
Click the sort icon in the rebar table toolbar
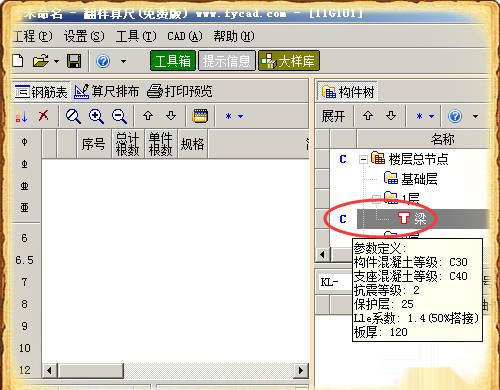point(21,117)
